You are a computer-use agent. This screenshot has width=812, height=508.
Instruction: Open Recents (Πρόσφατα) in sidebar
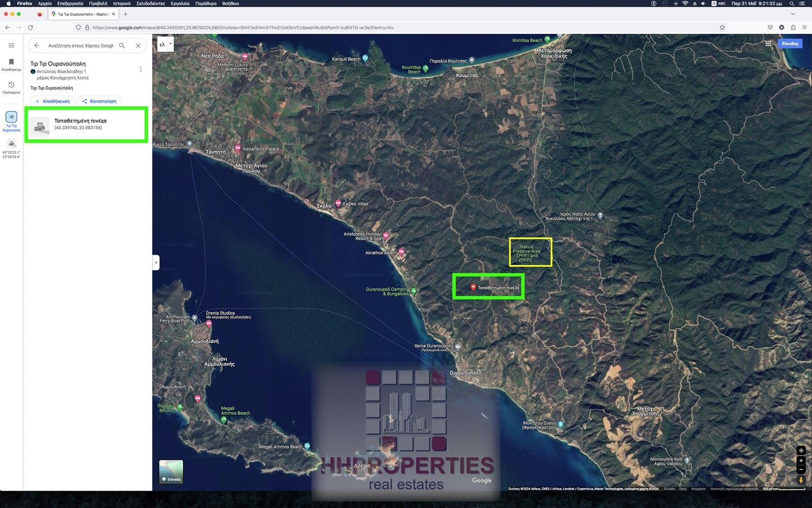11,87
